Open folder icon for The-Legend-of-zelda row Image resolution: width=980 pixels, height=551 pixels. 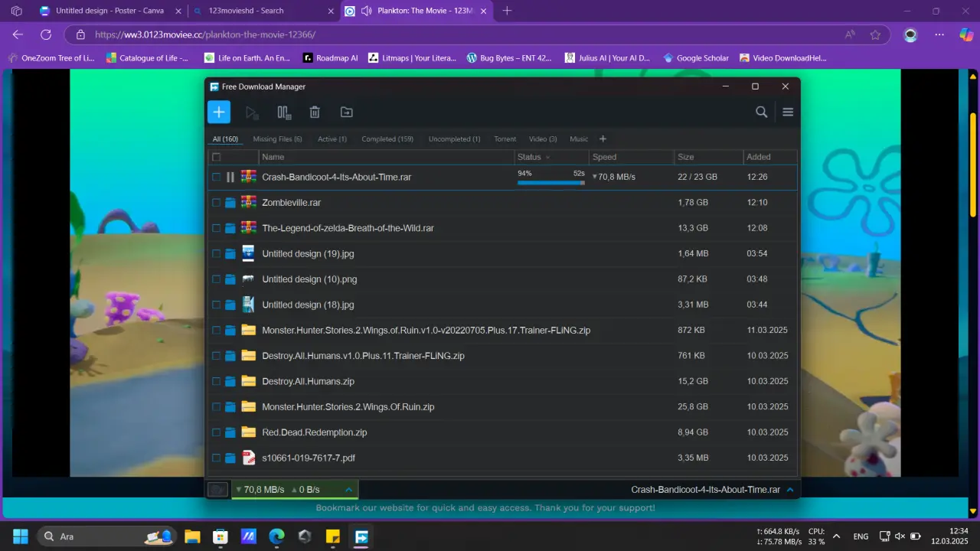coord(230,228)
